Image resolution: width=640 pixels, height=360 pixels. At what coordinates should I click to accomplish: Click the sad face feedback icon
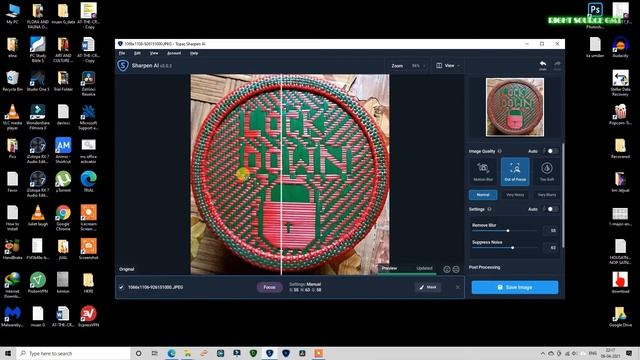(x=456, y=269)
